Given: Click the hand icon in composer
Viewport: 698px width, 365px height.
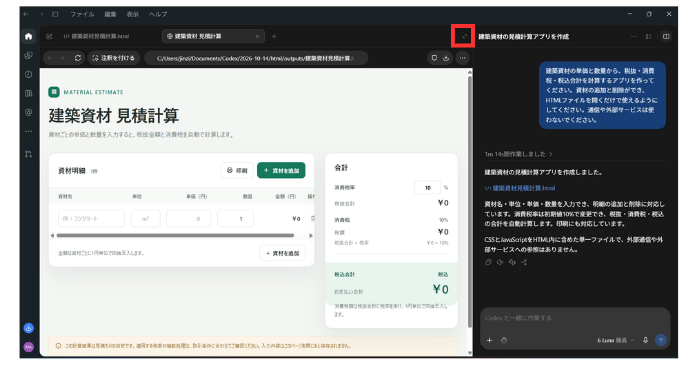Looking at the screenshot, I should 504,341.
